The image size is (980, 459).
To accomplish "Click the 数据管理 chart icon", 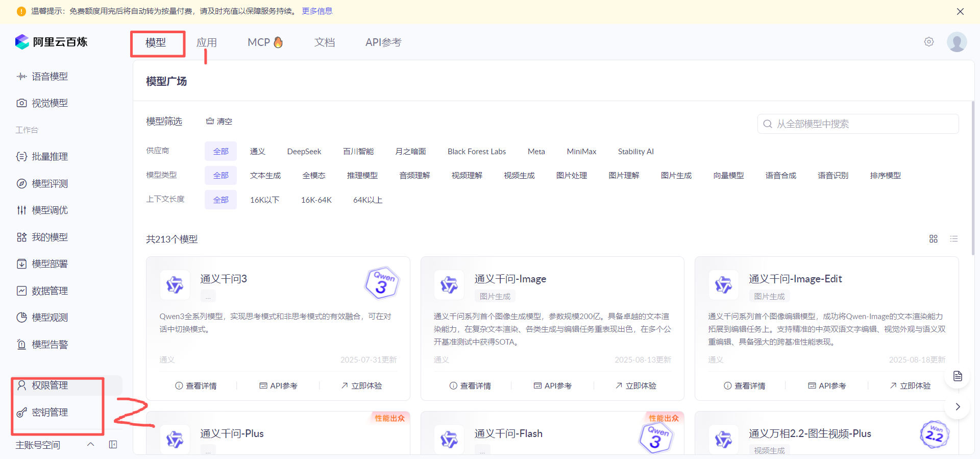I will (21, 291).
